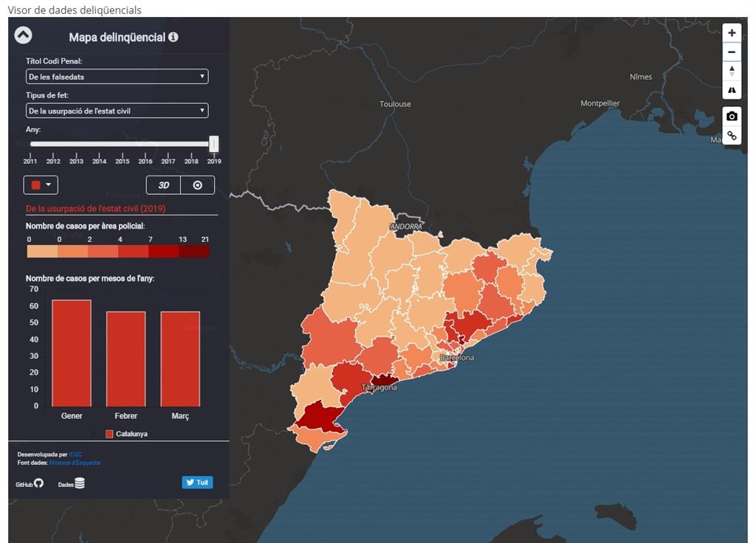Click the Gener bar in the monthly chart
This screenshot has height=543, width=756.
(71, 353)
